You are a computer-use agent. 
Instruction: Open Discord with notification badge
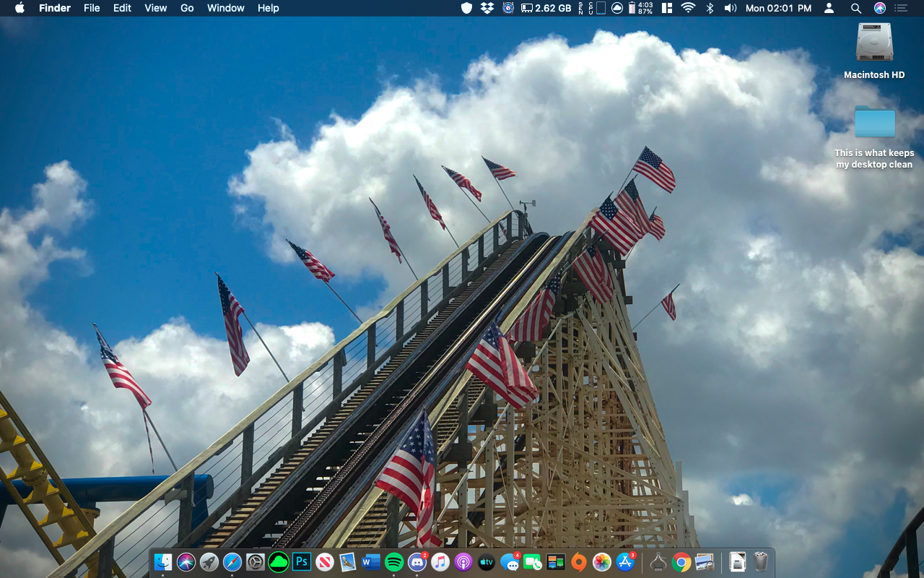[x=417, y=561]
